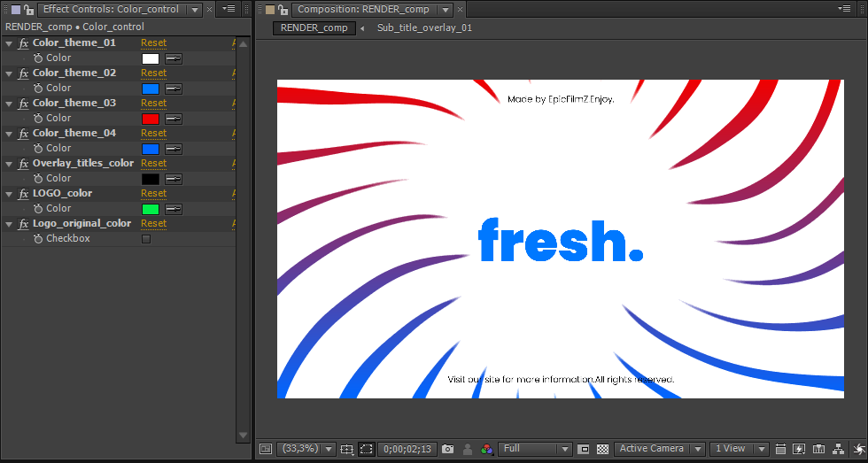Click the stopwatch beside Color_theme_03 Color
Image resolution: width=868 pixels, height=463 pixels.
38,119
